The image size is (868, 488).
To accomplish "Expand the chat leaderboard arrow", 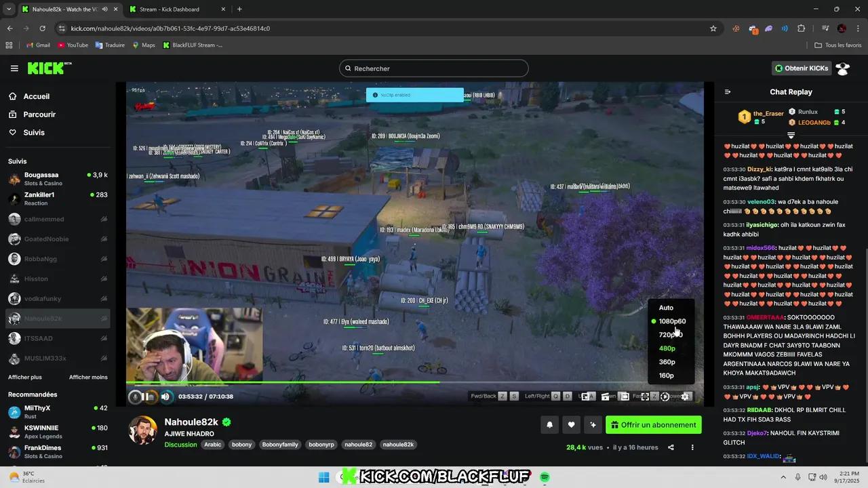I will [791, 136].
